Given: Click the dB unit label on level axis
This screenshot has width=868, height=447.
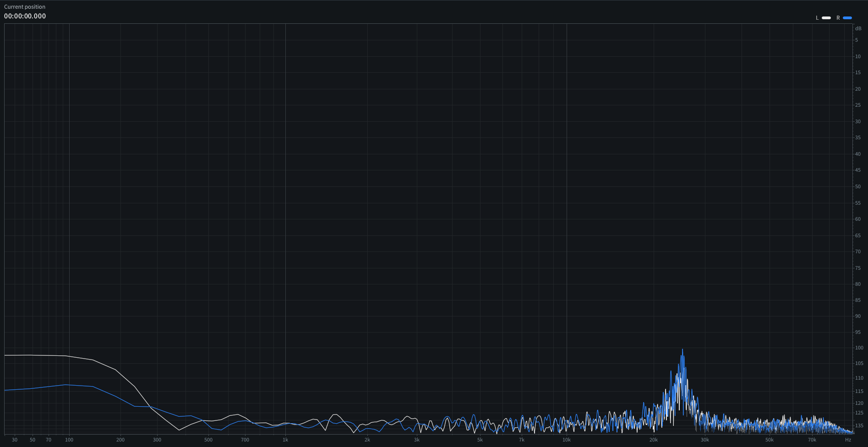Looking at the screenshot, I should [x=858, y=28].
